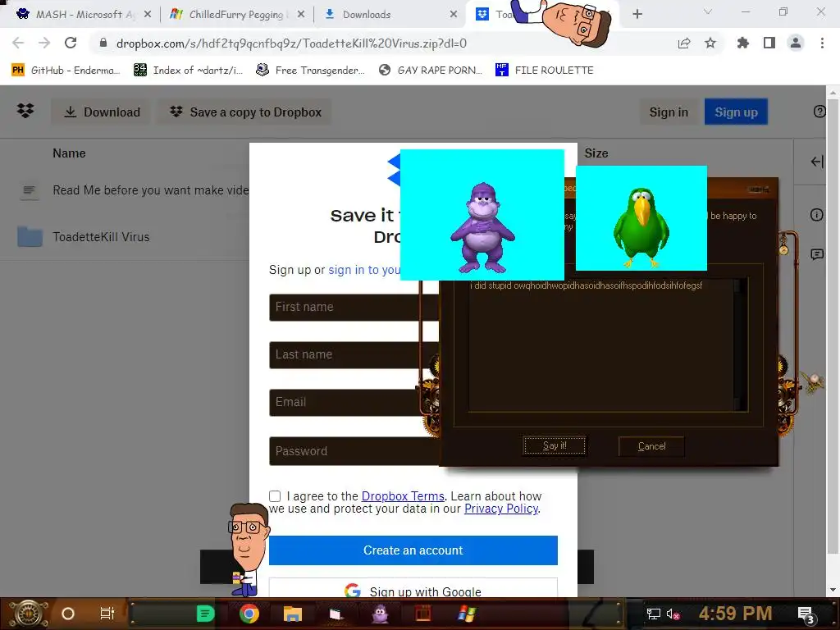The height and width of the screenshot is (630, 840).
Task: Click 'Save a copy to Dropbox'
Action: tap(244, 112)
